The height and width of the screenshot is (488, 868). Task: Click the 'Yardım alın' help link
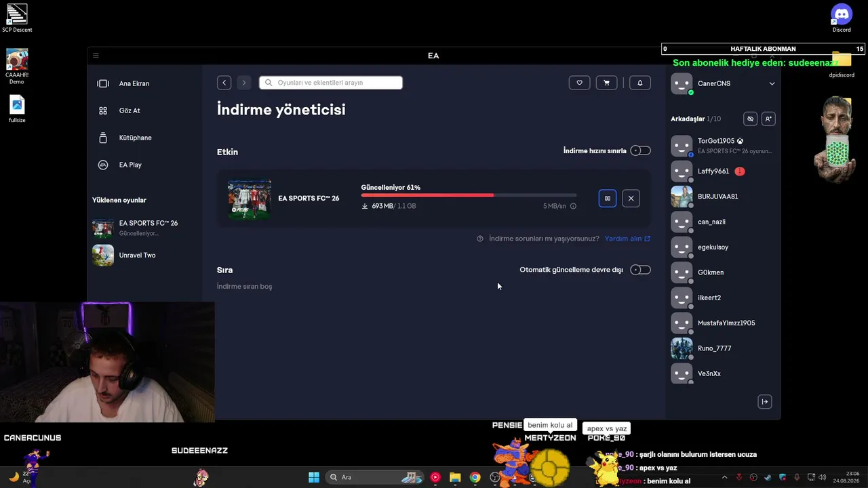[x=627, y=239]
